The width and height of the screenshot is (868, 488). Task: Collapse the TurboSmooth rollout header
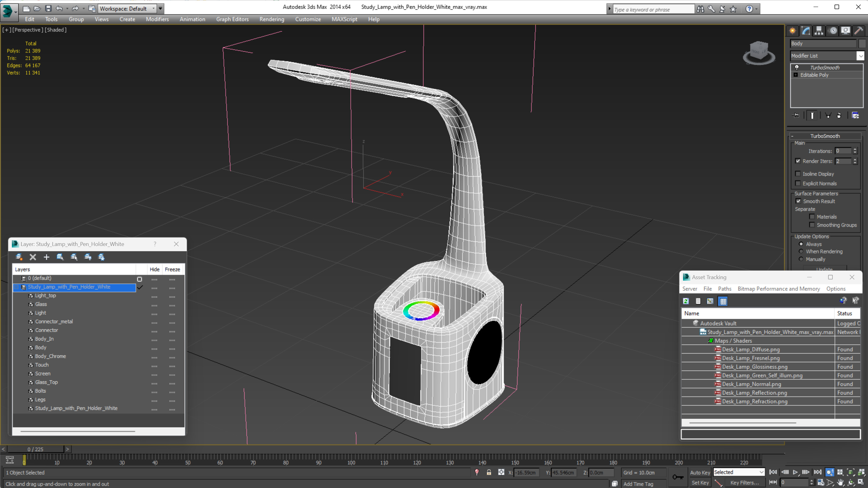tap(825, 136)
